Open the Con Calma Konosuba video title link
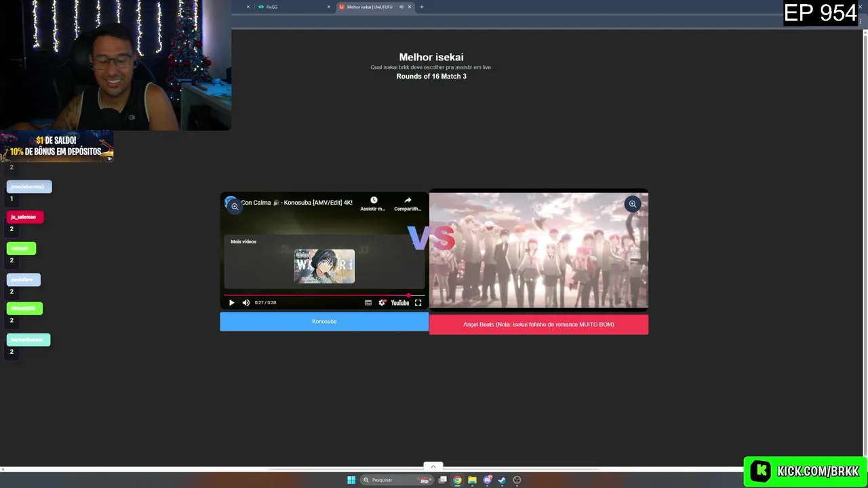 (x=296, y=203)
